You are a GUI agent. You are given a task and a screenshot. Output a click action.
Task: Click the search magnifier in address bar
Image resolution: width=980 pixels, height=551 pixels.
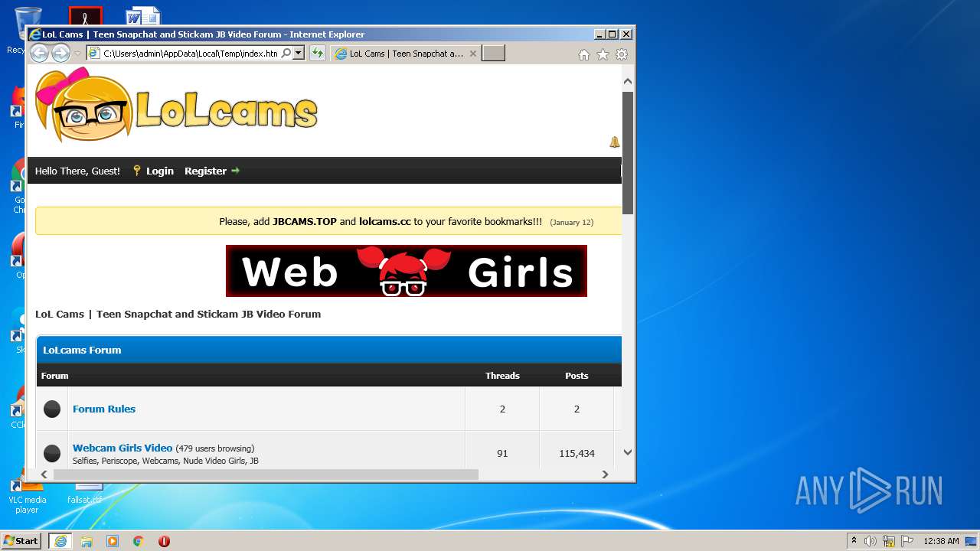(286, 54)
